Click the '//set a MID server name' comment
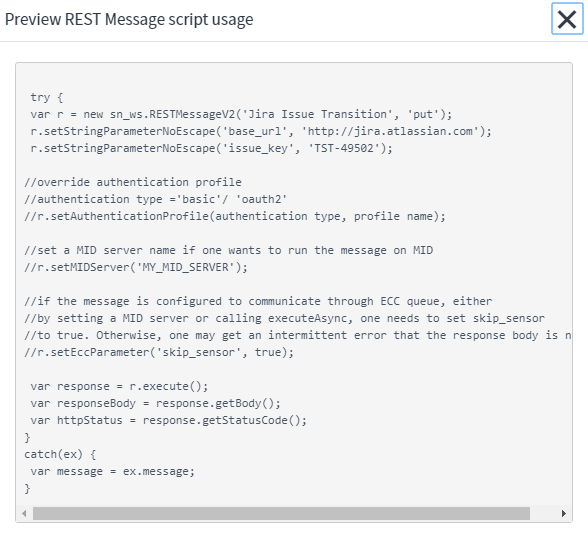This screenshot has height=537, width=588. click(x=229, y=250)
